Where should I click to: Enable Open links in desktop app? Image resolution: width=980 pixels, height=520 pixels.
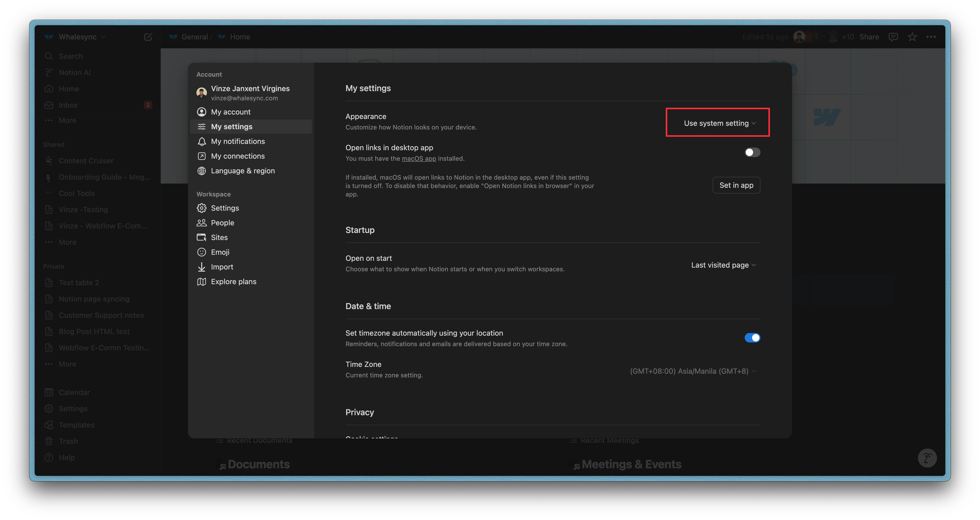click(x=752, y=153)
